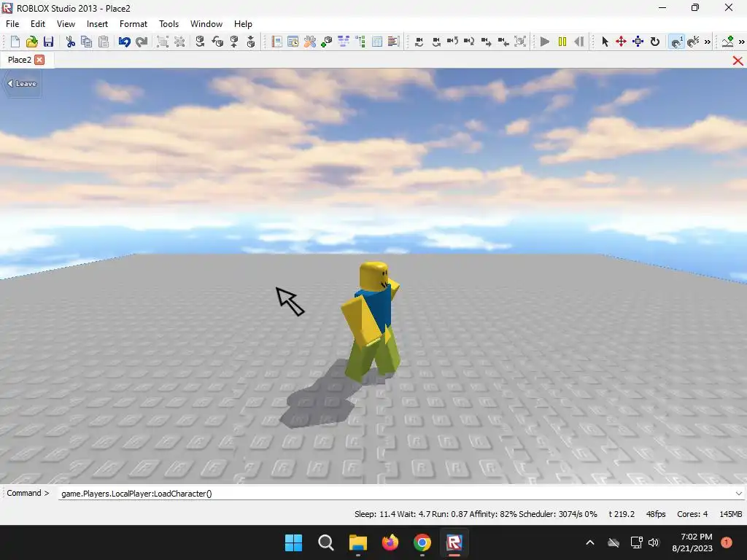Open the Script Performance table icon

[377, 42]
